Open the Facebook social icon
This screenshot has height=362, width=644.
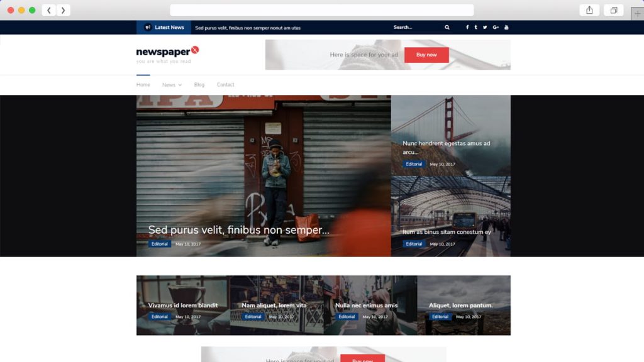point(467,28)
